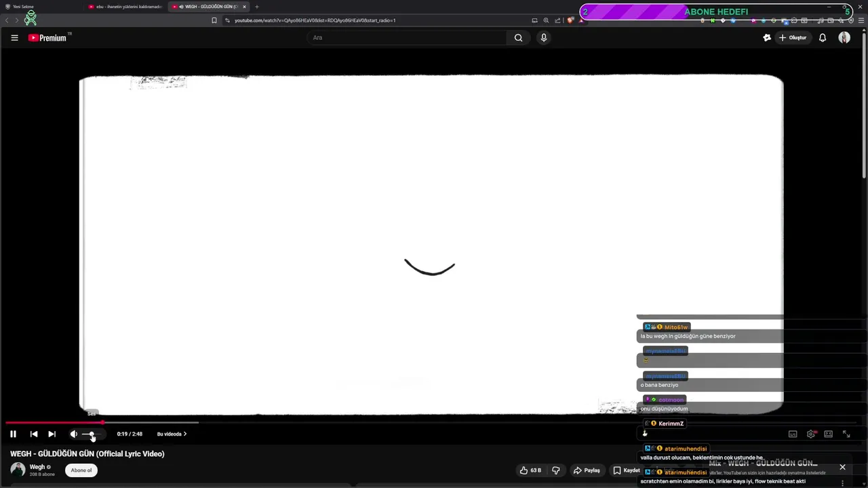The width and height of the screenshot is (868, 488).
Task: Save the video with 'Kaydet'
Action: (627, 470)
